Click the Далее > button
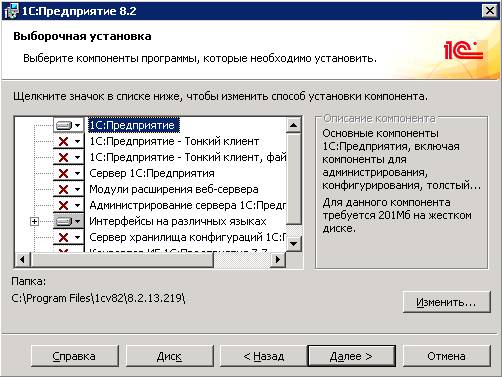This screenshot has width=502, height=377. click(352, 356)
